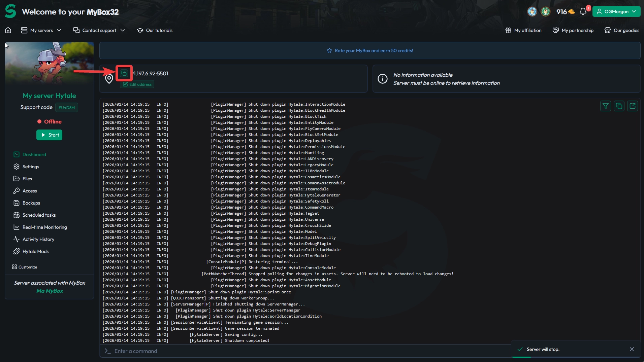Copy the server IP address
Screen dimensions: 644x362
pos(124,73)
